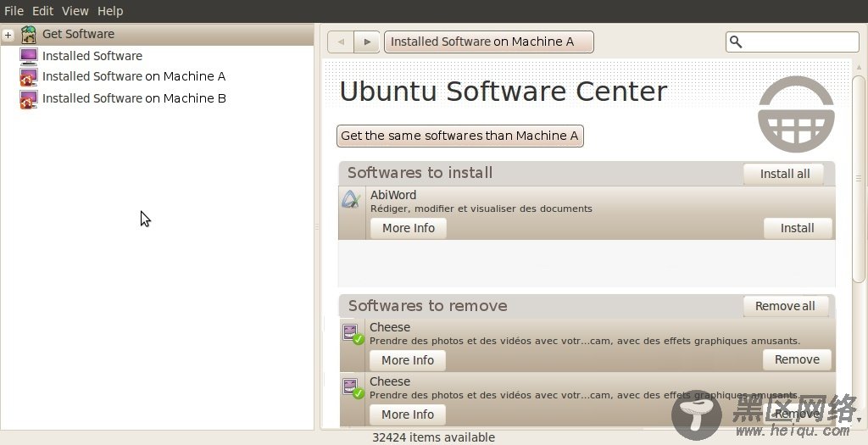Click Get the same softwares than Machine A

click(460, 136)
